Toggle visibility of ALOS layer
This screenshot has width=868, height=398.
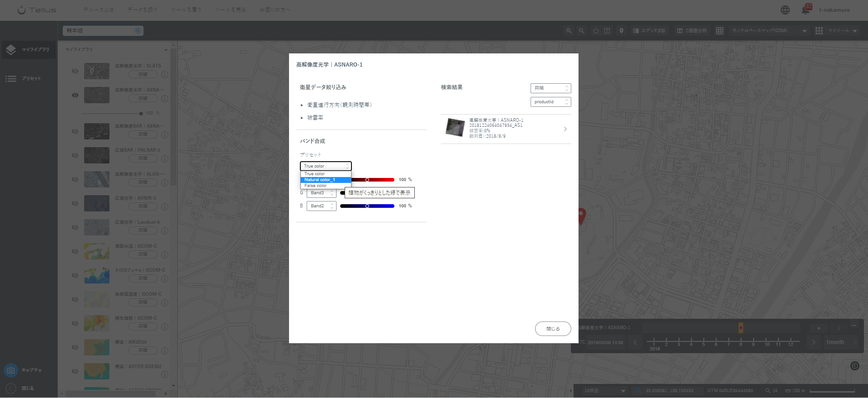point(75,179)
